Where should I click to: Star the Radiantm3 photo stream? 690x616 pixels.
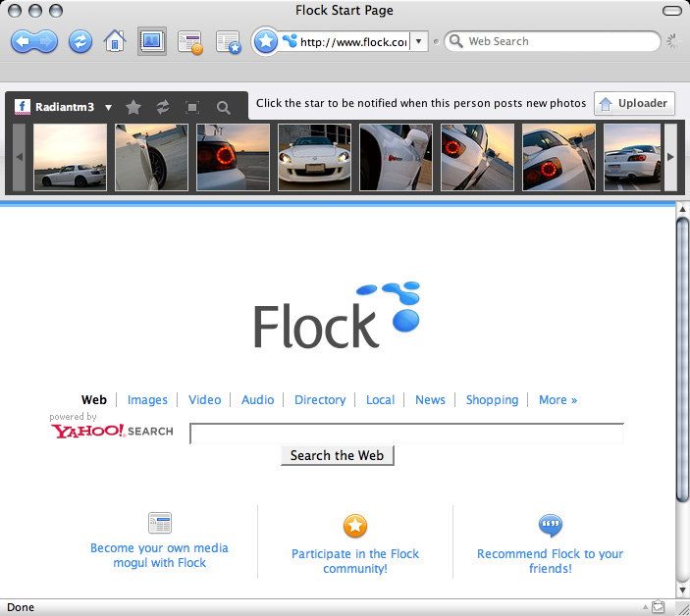click(x=133, y=107)
